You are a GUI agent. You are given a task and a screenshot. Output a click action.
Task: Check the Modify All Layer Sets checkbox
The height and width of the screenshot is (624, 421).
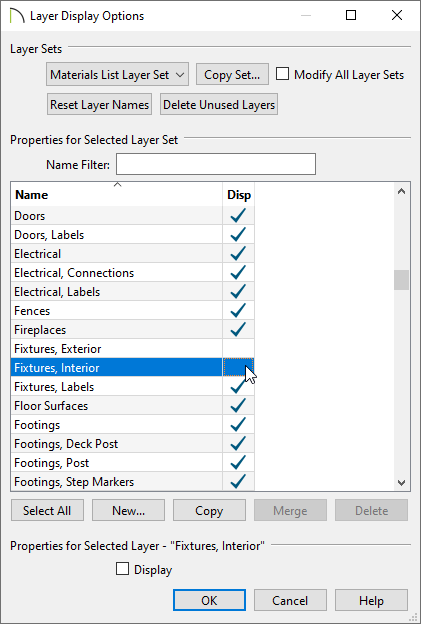click(x=282, y=74)
